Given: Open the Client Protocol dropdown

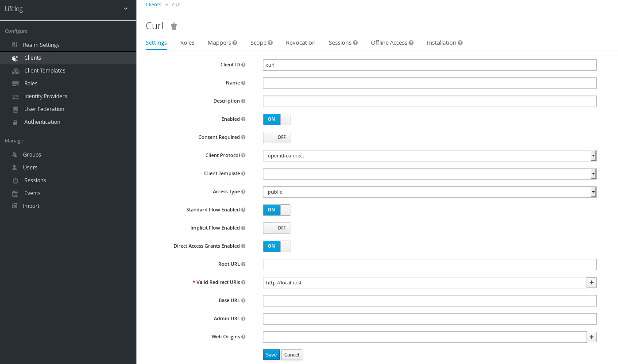Looking at the screenshot, I should (429, 156).
